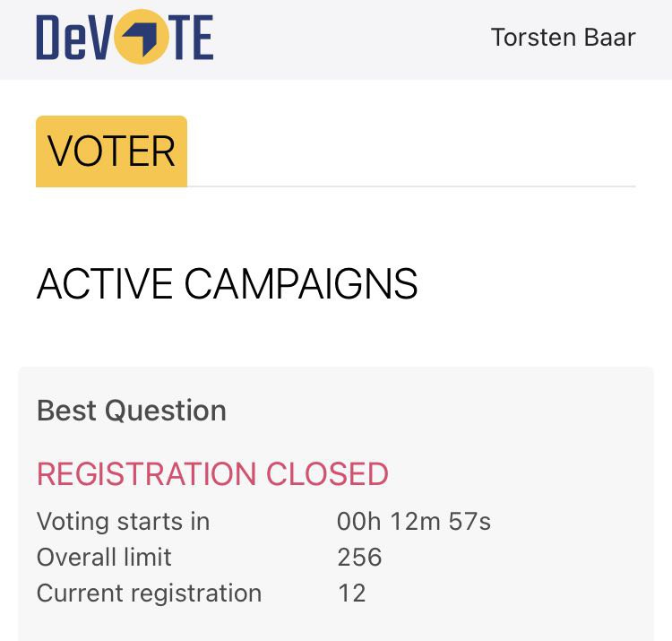The width and height of the screenshot is (672, 641).
Task: Click the REGISTRATION CLOSED status
Action: click(212, 474)
